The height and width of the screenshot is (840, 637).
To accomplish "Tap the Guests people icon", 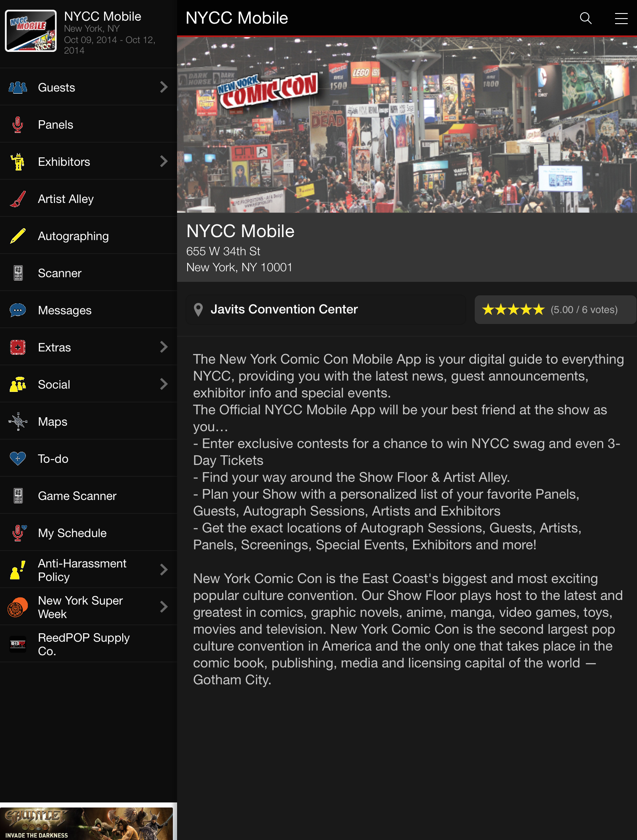I will point(18,87).
